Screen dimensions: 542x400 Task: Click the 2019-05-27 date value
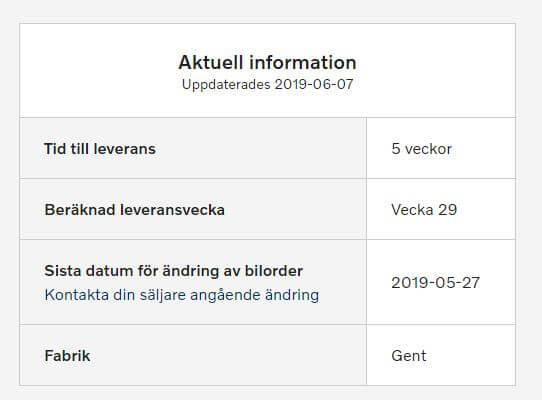point(435,283)
